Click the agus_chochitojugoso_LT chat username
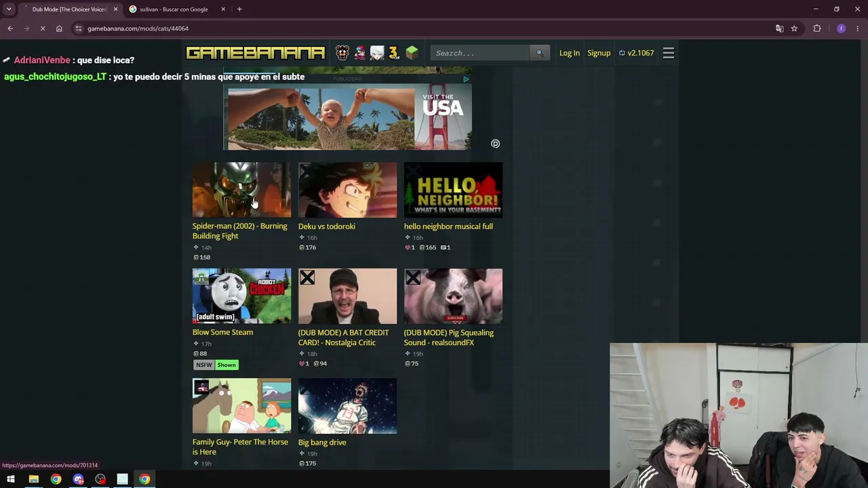This screenshot has width=868, height=488. (55, 77)
